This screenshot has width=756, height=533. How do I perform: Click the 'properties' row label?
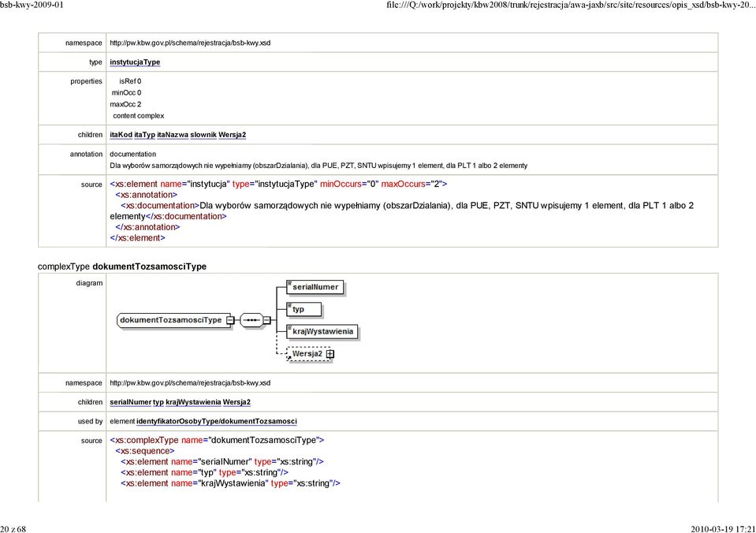tap(86, 81)
